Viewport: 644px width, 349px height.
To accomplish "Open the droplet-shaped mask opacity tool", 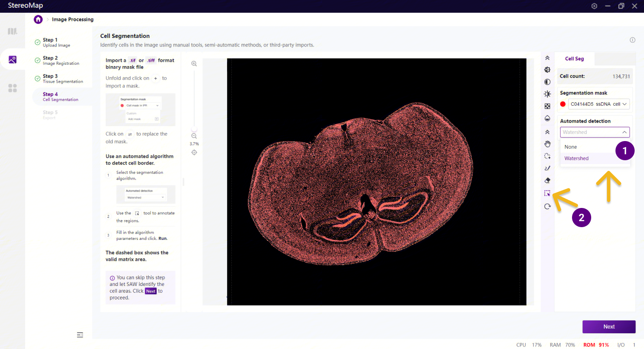I will [x=547, y=118].
